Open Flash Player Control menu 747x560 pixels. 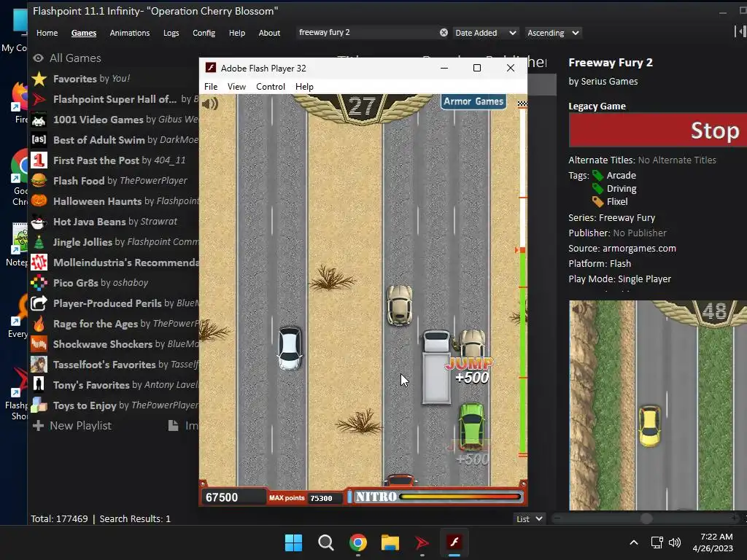[x=271, y=87]
